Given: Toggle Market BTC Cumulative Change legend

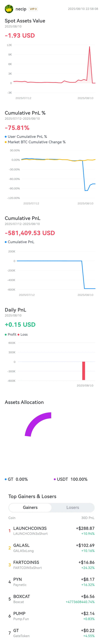Looking at the screenshot, I should click(x=35, y=142).
